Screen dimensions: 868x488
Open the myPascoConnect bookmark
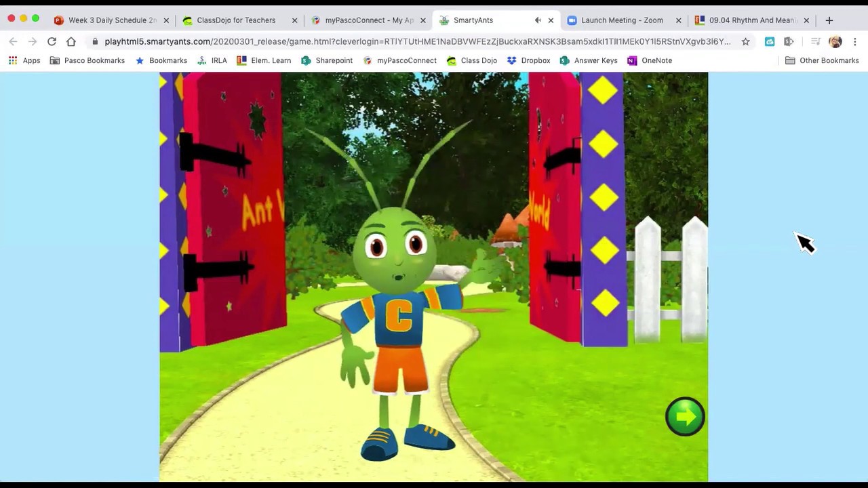(x=399, y=60)
